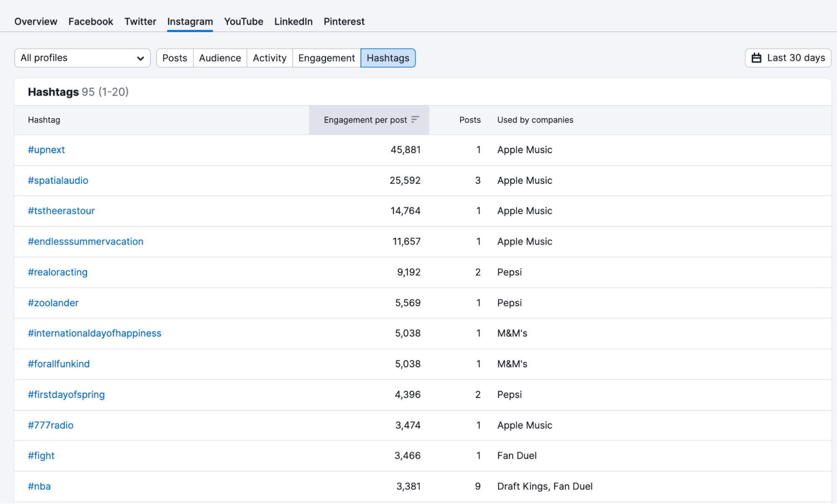This screenshot has width=837, height=504.
Task: Open the Overview tab
Action: click(x=36, y=21)
